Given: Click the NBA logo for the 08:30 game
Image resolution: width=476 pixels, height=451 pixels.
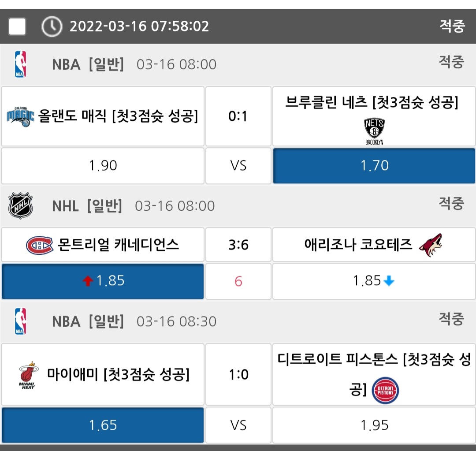Looking at the screenshot, I should click(x=20, y=321).
